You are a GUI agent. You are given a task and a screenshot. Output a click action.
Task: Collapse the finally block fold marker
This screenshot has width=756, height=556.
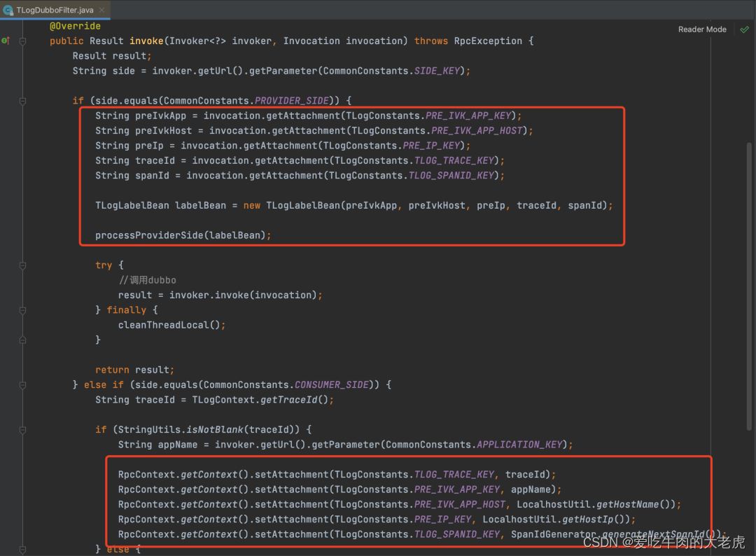22,310
